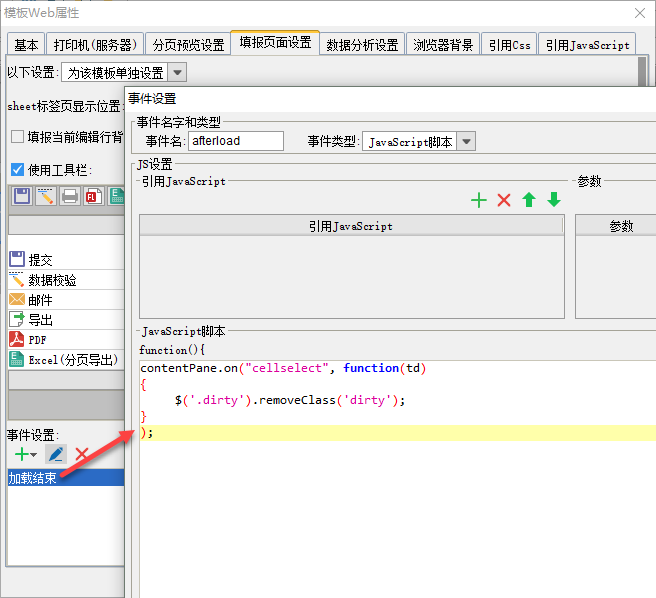This screenshot has width=656, height=598.
Task: Click the edit pencil under 事件设置
Action: 56,454
